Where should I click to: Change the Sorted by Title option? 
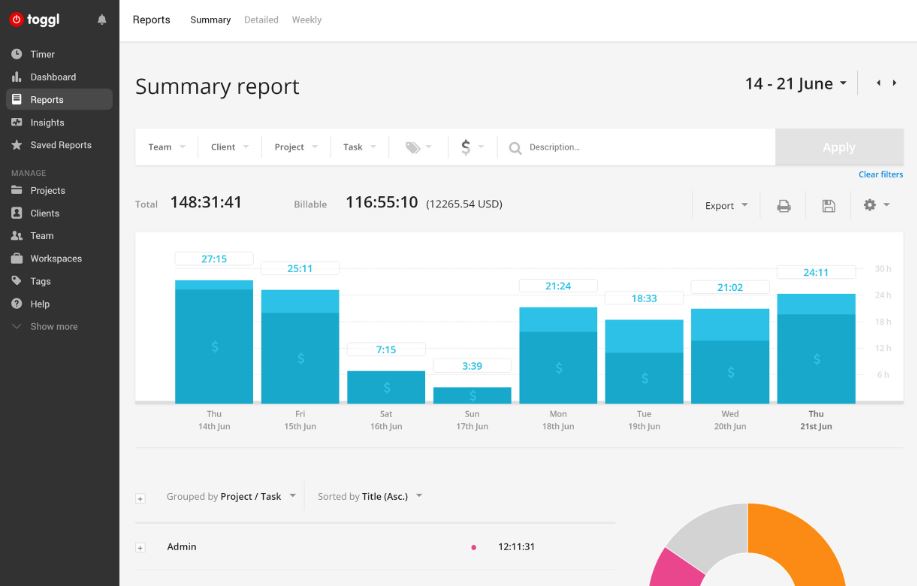click(x=370, y=496)
